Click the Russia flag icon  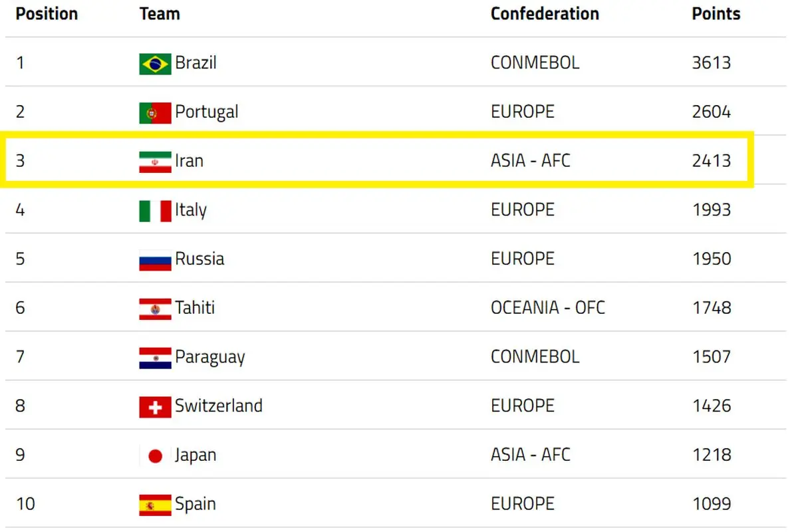click(155, 260)
